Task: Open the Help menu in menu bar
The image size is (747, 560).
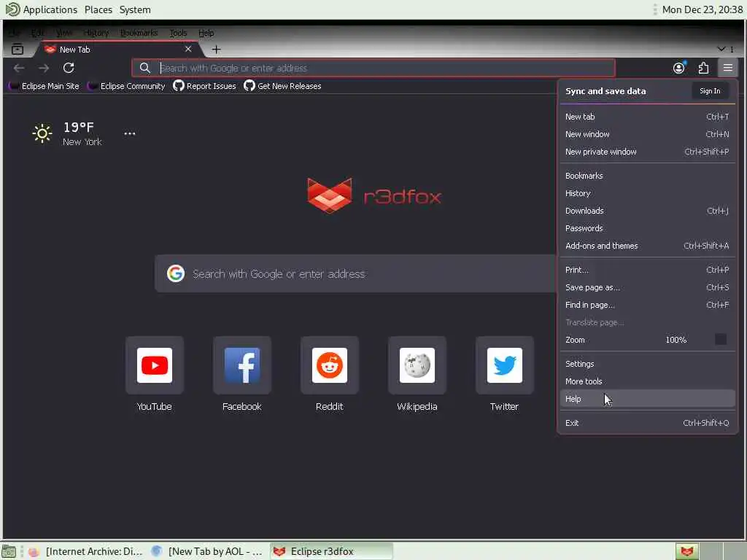Action: pos(206,33)
